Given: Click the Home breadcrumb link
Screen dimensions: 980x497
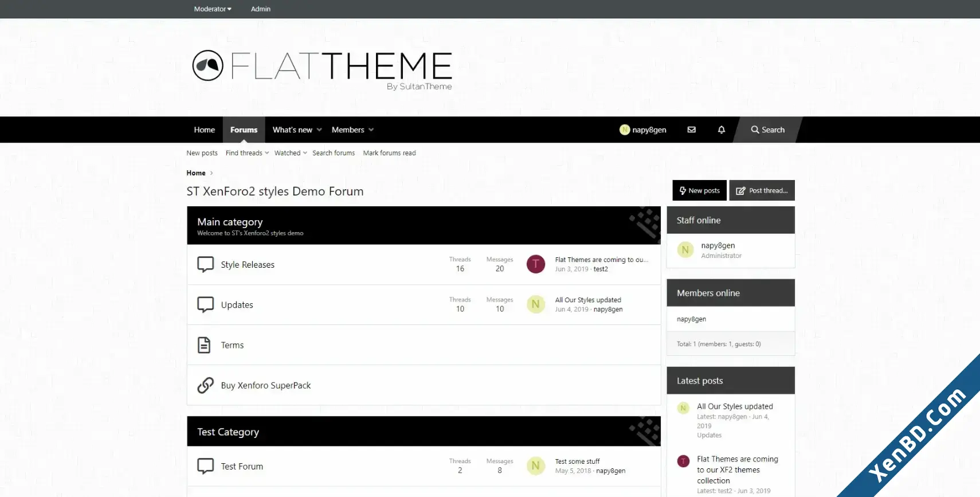Looking at the screenshot, I should (x=196, y=173).
